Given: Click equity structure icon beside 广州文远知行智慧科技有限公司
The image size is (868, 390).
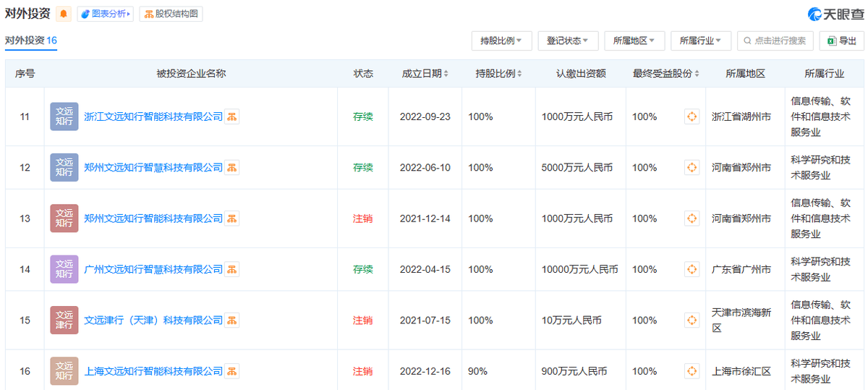Looking at the screenshot, I should point(231,269).
